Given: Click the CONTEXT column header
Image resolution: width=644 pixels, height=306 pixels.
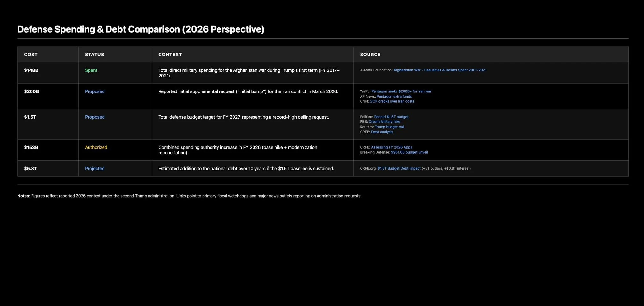Looking at the screenshot, I should tap(170, 55).
